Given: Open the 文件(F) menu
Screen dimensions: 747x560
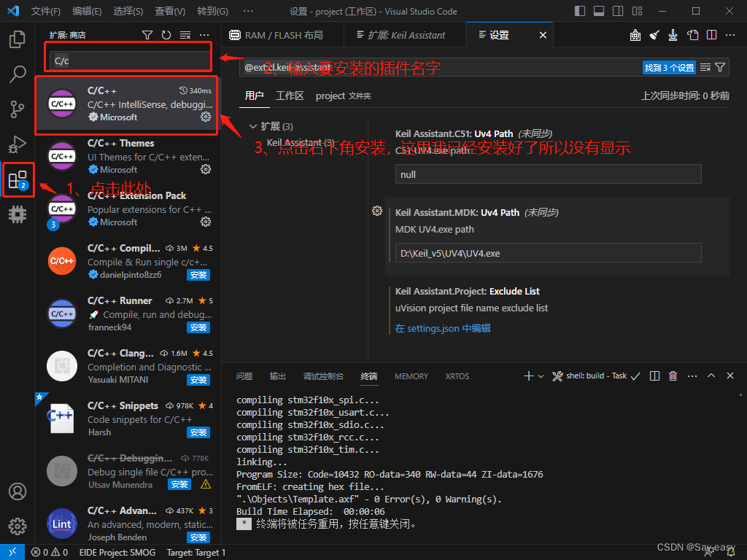Looking at the screenshot, I should (x=46, y=11).
